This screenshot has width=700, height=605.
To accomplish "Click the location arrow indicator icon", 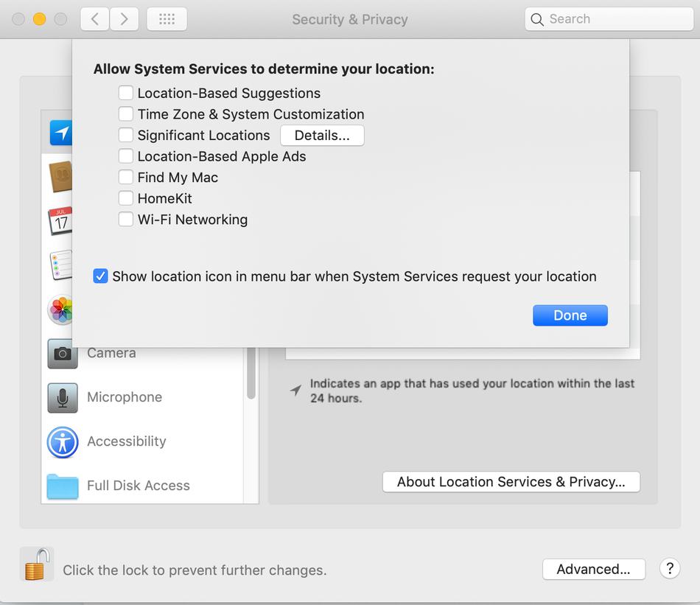I will (295, 391).
